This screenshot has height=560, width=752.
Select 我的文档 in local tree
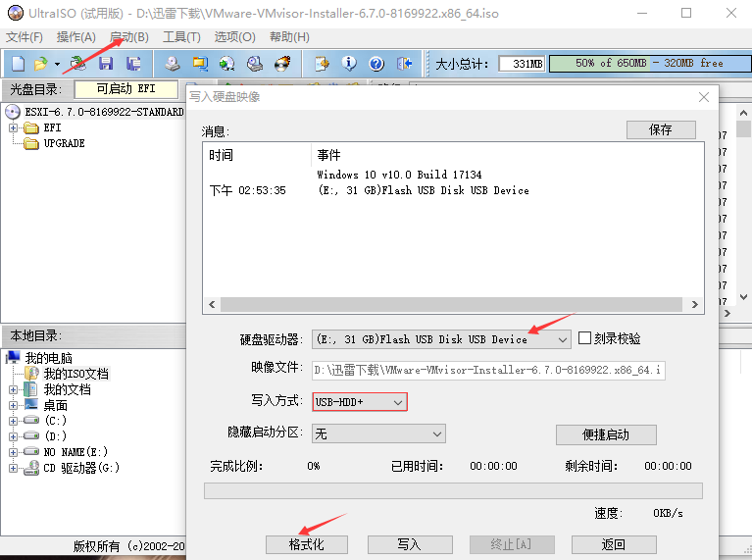pyautogui.click(x=67, y=389)
